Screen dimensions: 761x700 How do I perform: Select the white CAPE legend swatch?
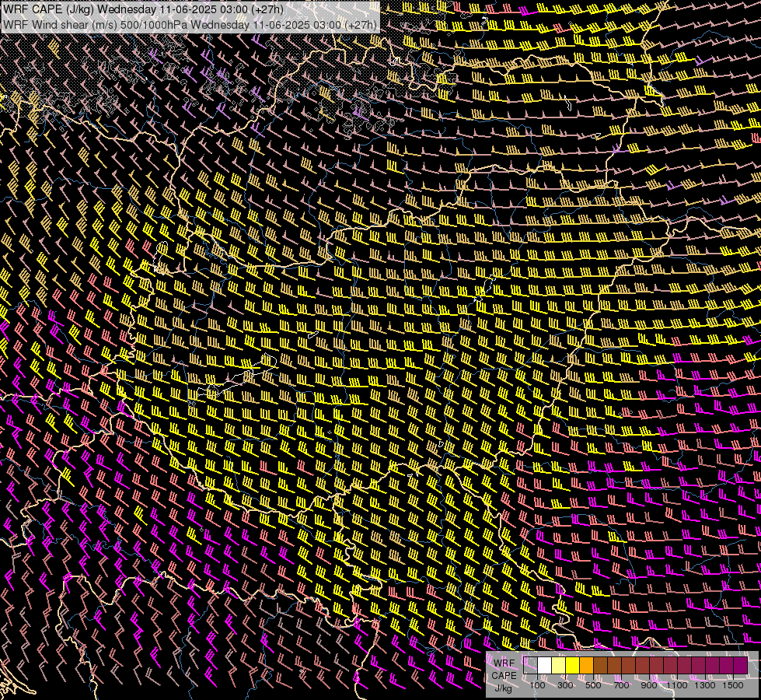[545, 666]
